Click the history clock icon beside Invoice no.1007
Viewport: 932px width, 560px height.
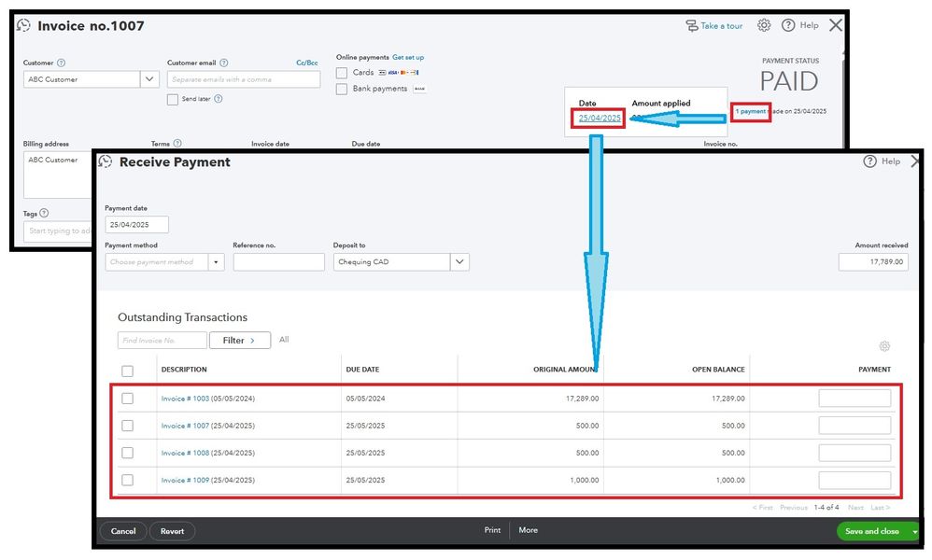[23, 25]
